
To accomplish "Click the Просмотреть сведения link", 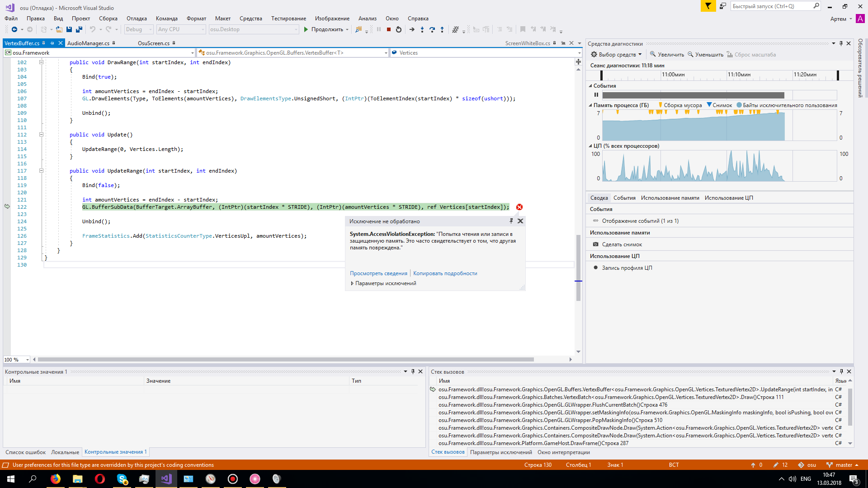I will coord(378,273).
